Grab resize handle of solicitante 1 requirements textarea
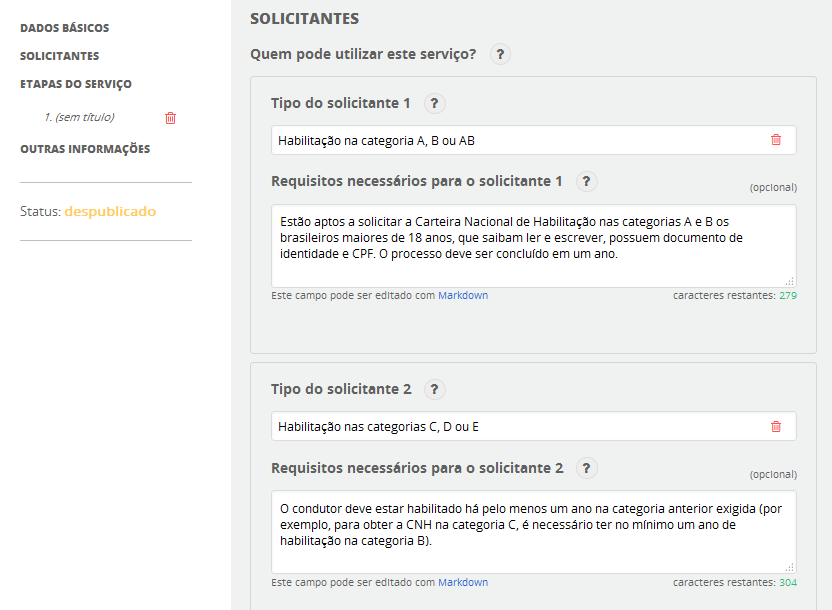This screenshot has height=610, width=832. 790,282
